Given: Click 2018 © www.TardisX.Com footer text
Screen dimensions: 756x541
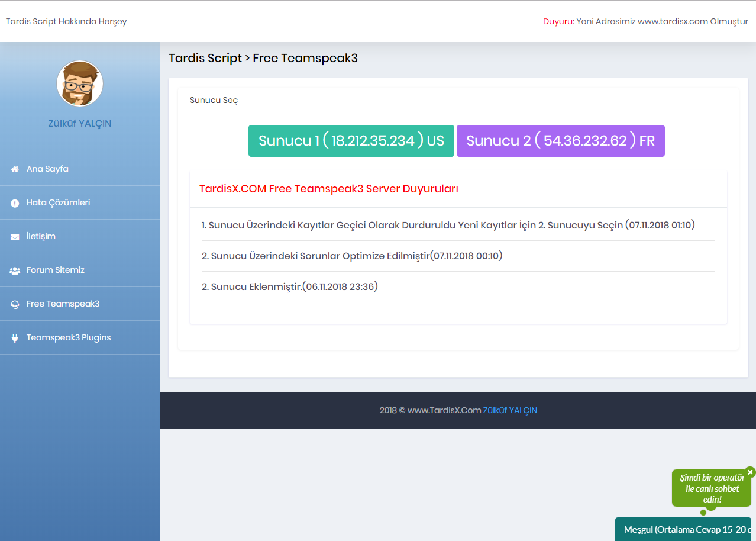Looking at the screenshot, I should [430, 410].
